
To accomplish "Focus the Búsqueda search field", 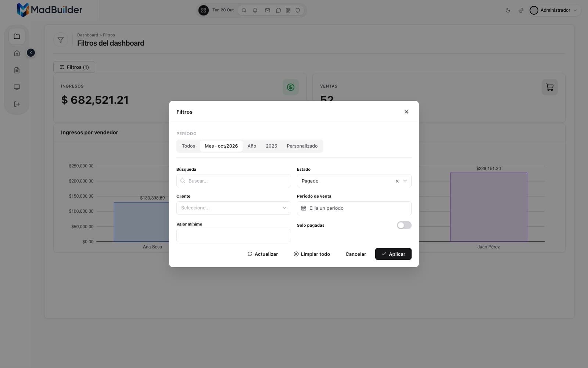I will click(x=234, y=181).
